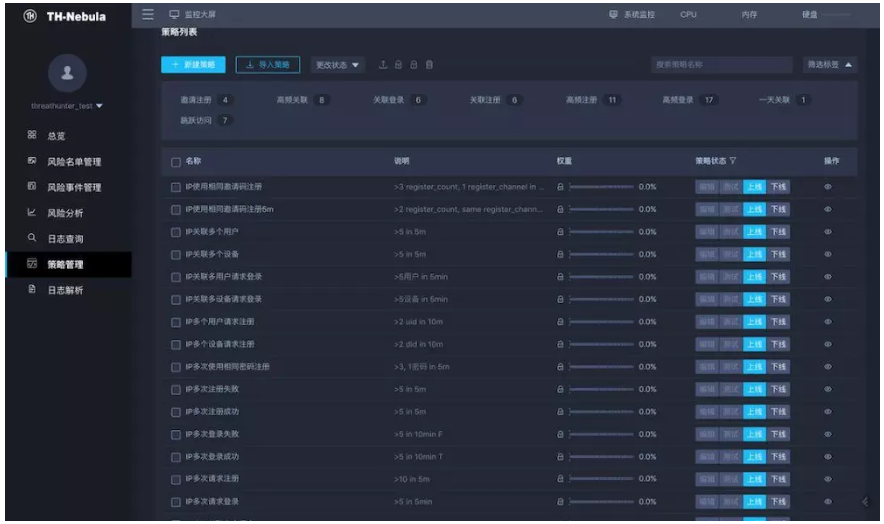Click lock icon in IP使用相同邀请码注册 row

[x=560, y=187]
